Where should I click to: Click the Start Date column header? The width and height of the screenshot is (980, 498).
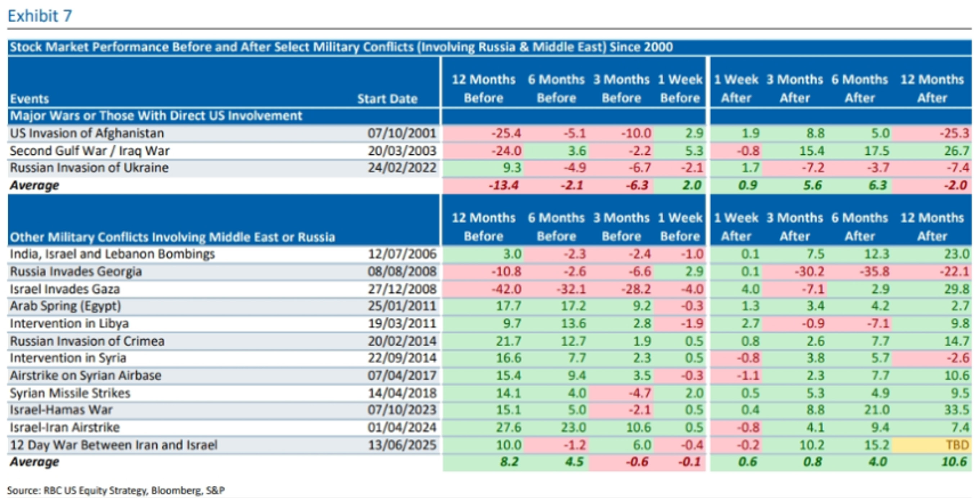(387, 99)
